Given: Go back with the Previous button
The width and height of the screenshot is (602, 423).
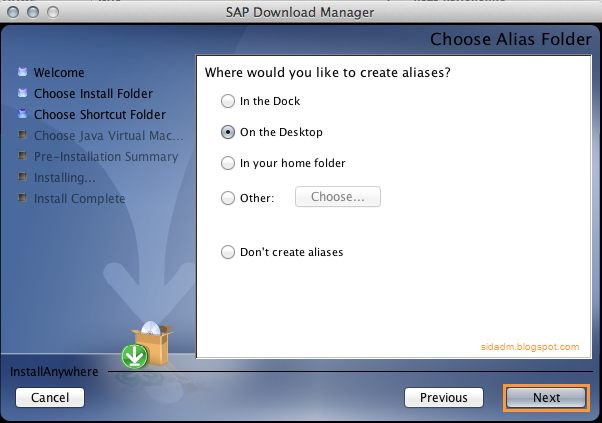Looking at the screenshot, I should [444, 398].
